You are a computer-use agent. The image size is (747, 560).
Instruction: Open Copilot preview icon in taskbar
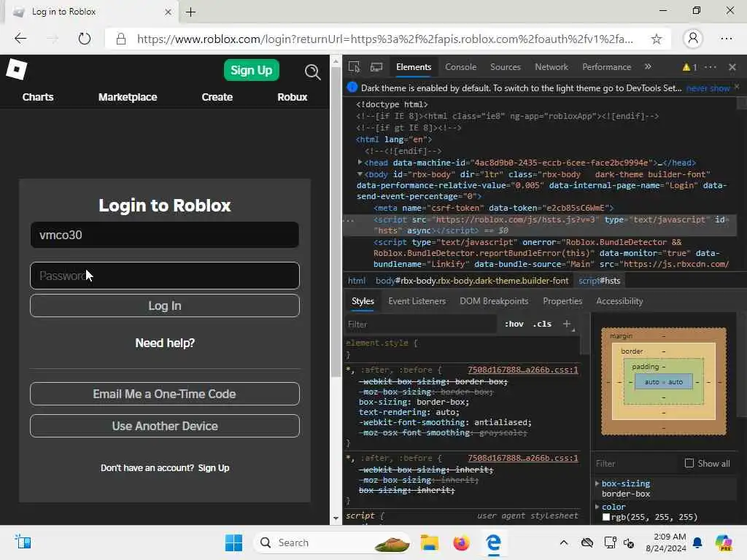click(724, 542)
